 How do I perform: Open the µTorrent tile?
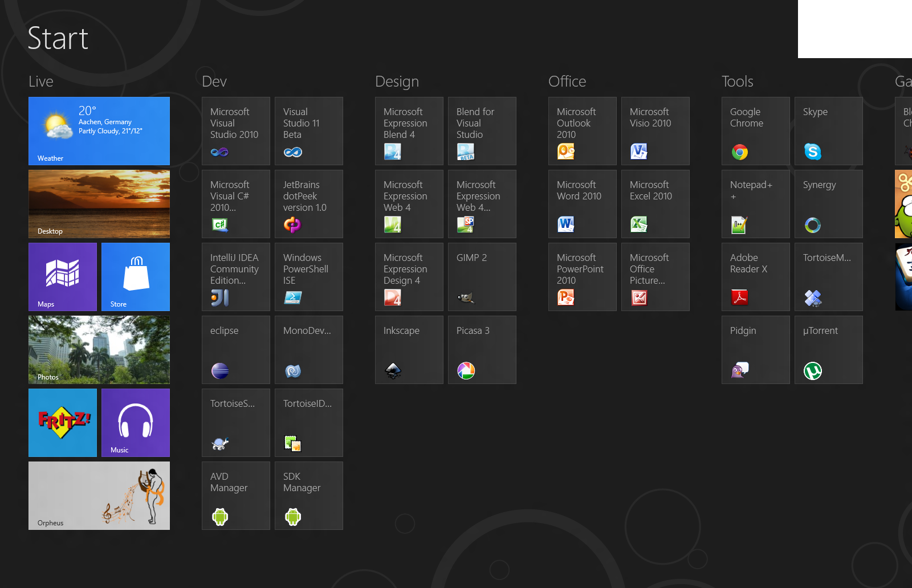[x=829, y=350]
